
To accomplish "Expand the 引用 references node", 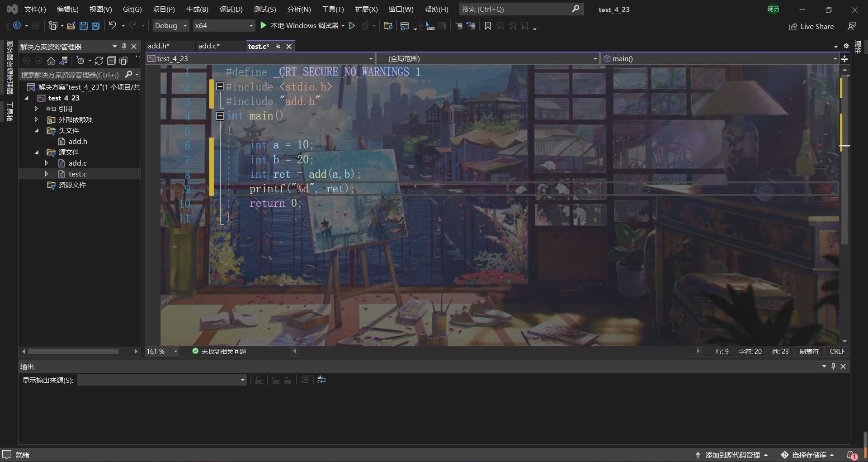I will click(x=36, y=109).
